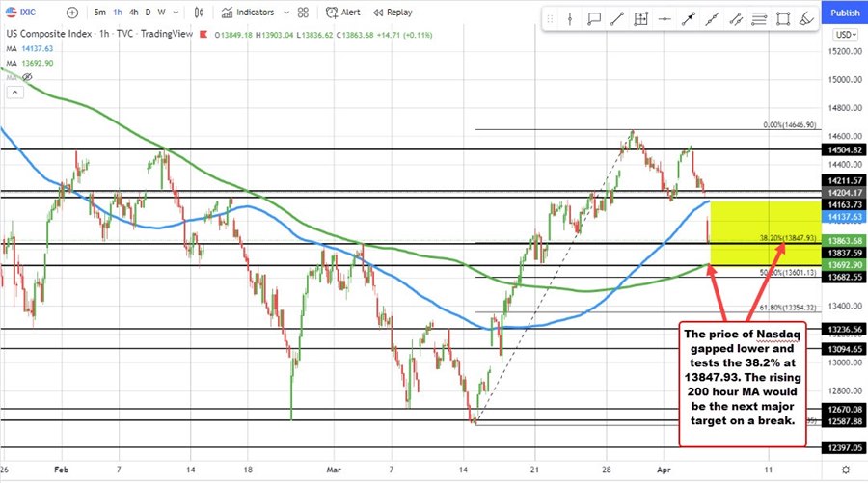The image size is (868, 483).
Task: Click the 12670.08 price label
Action: tap(845, 410)
